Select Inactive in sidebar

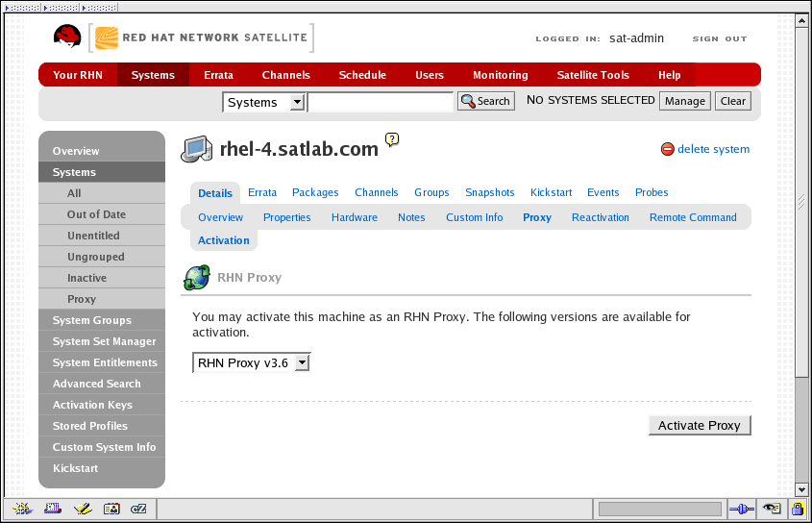tap(102, 278)
